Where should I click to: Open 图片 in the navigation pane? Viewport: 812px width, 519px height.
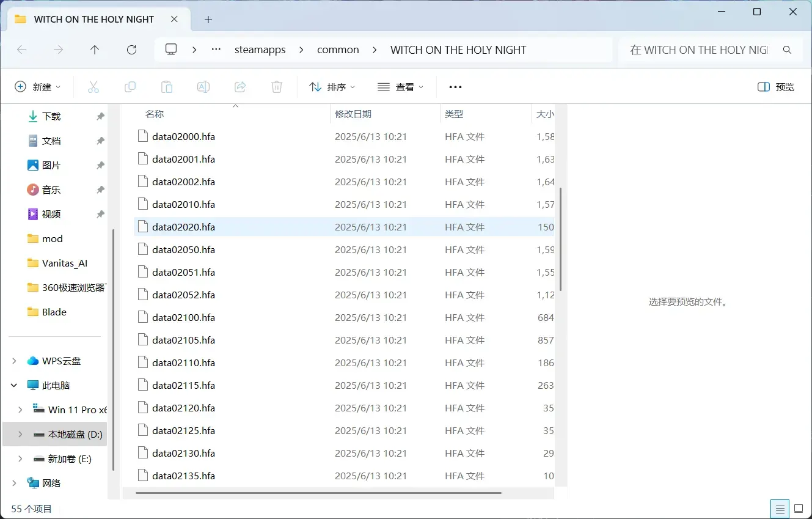[x=51, y=165]
